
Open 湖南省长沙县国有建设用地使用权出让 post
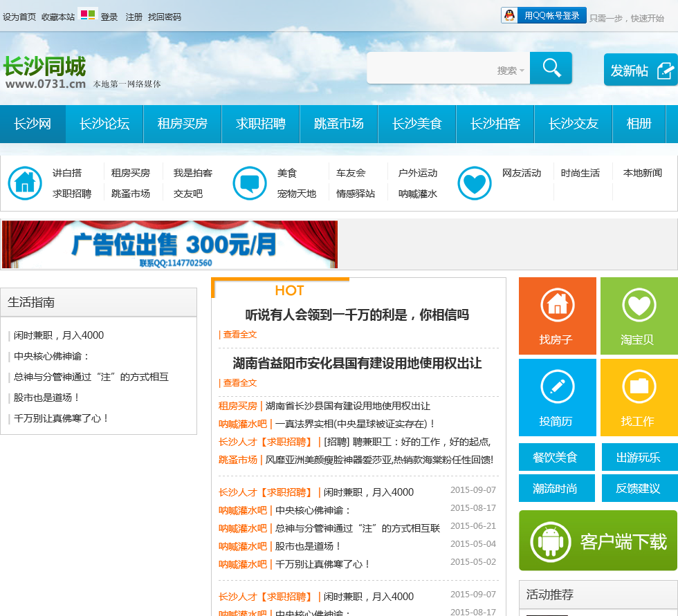click(x=348, y=406)
